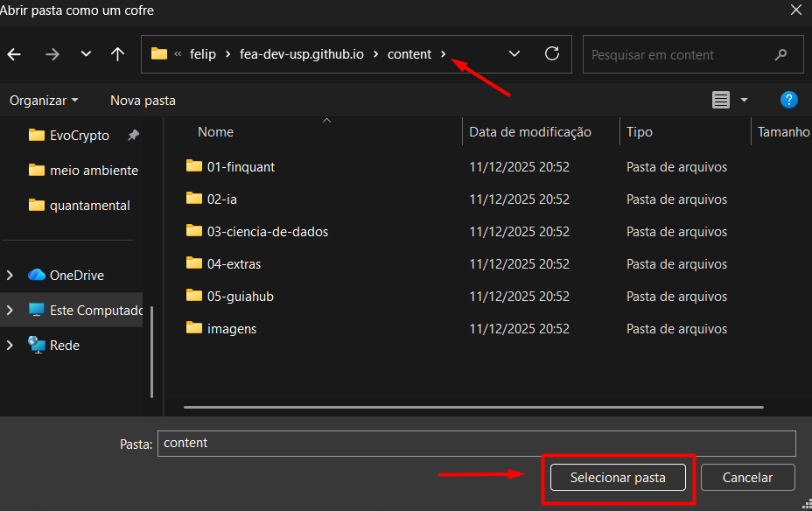Viewport: 812px width, 511px height.
Task: Open view options dropdown arrow
Action: (x=744, y=100)
